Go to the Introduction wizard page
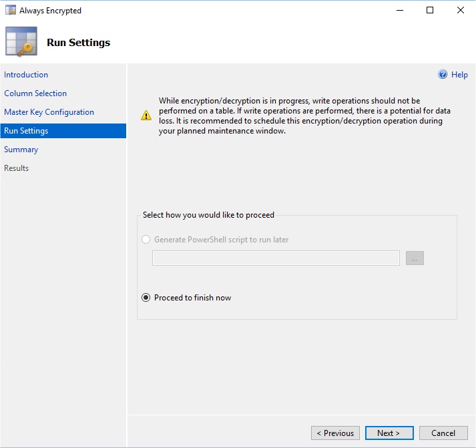Viewport: 476px width, 448px height. 26,75
